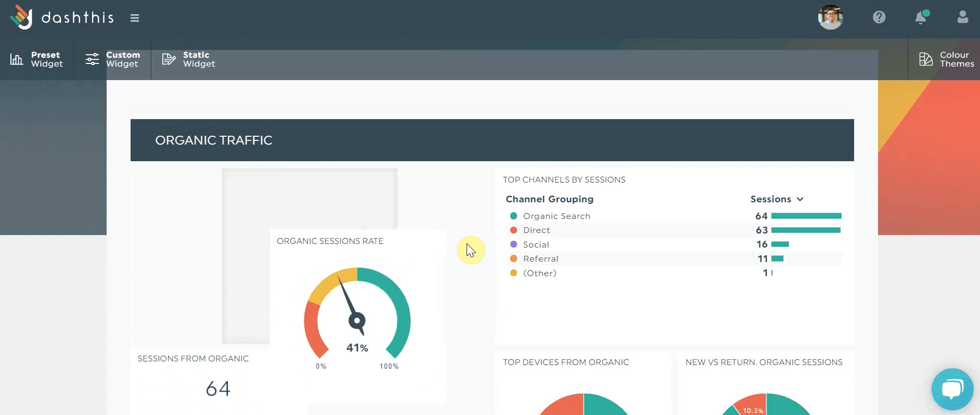
Task: Click the Preset Widget bar chart icon
Action: pos(17,59)
